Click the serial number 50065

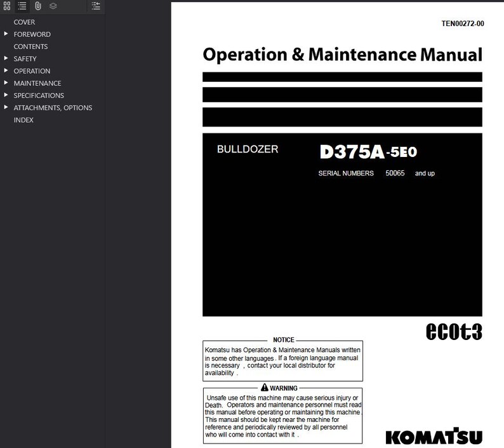[395, 173]
